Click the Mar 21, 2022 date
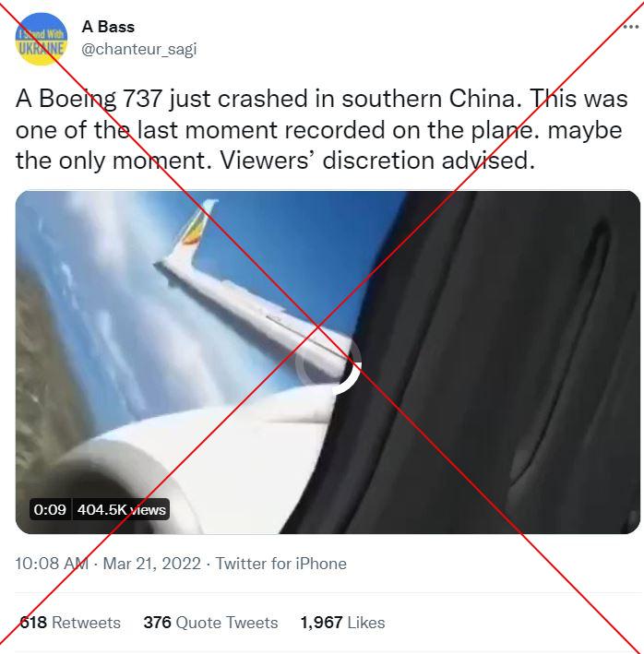This screenshot has width=644, height=654. tap(152, 564)
